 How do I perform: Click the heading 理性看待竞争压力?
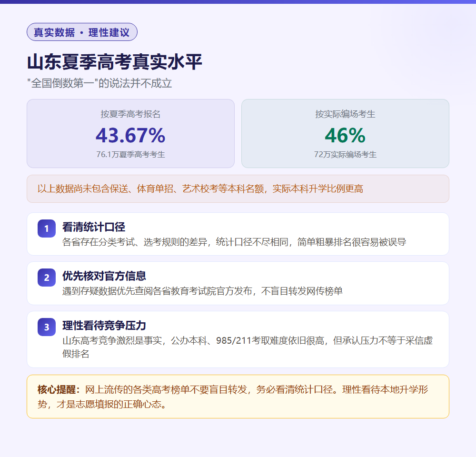click(104, 326)
